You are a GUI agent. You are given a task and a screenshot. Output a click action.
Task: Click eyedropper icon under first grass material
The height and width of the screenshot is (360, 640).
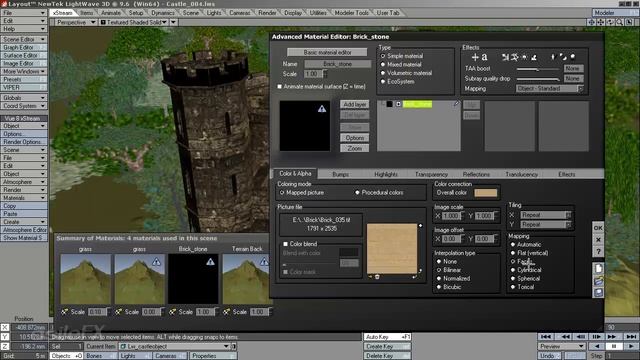point(64,312)
